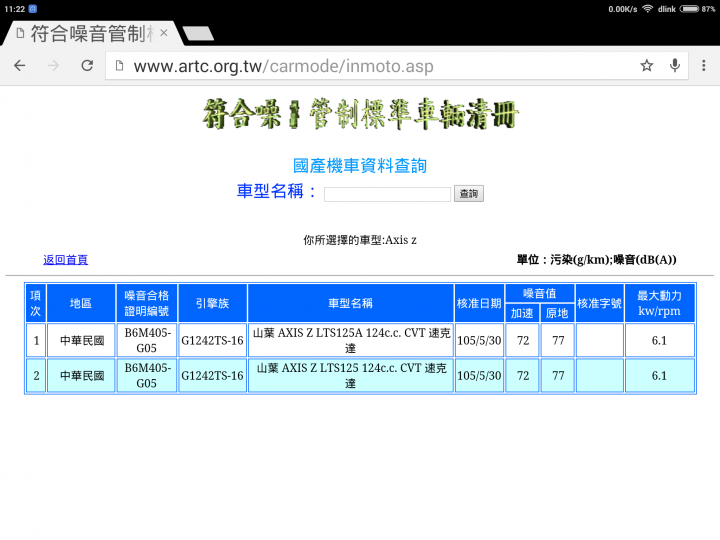Click the G1242TS-16 cell in row 2
This screenshot has height=540, width=720.
212,376
